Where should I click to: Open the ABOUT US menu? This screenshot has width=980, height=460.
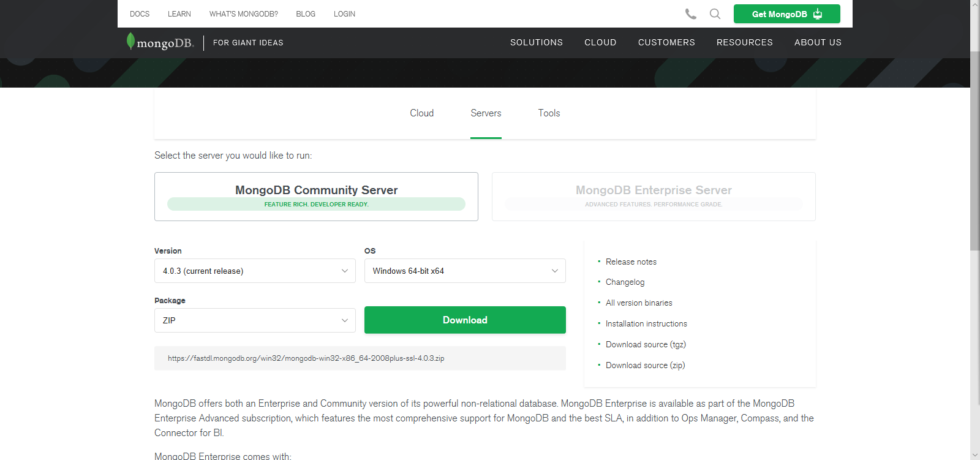[x=818, y=42]
